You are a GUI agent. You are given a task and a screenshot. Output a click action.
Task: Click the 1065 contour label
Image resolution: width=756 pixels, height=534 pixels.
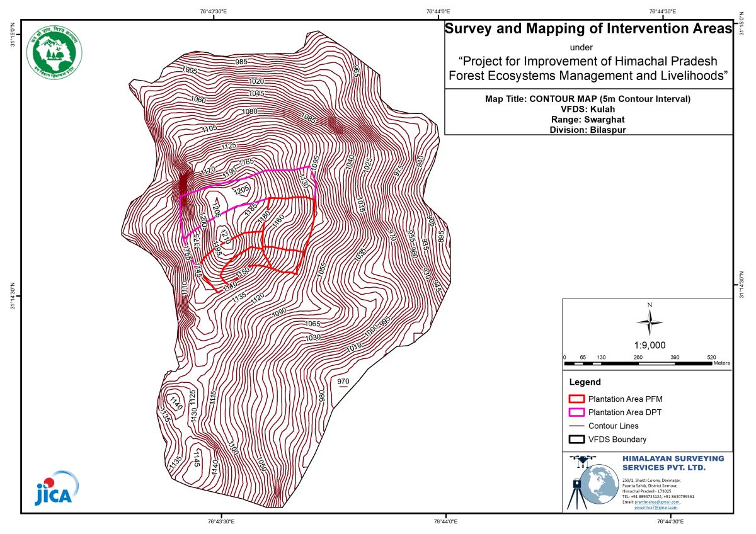pyautogui.click(x=312, y=324)
